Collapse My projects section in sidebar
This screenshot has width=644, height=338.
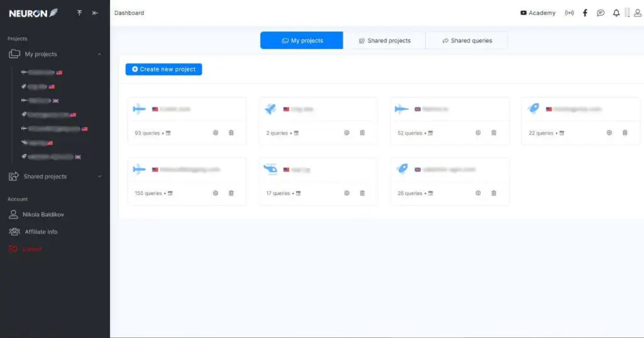pos(99,54)
